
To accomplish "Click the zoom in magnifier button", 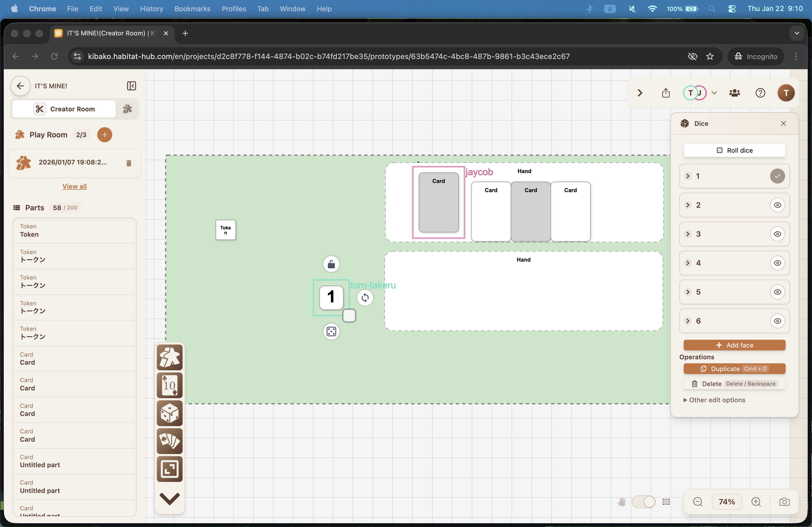I will (756, 502).
